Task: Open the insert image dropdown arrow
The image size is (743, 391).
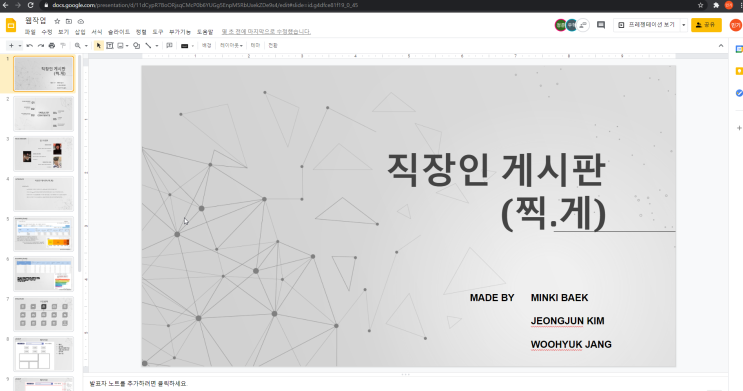Action: click(x=127, y=45)
